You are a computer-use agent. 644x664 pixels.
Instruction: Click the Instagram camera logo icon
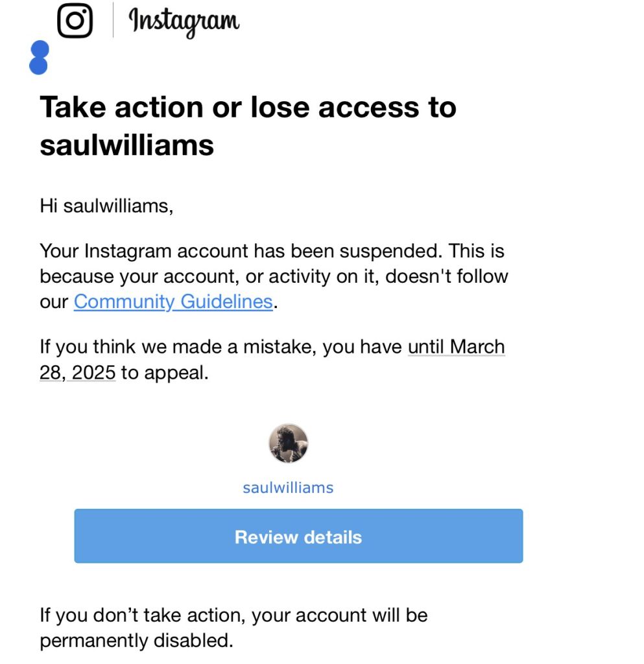tap(75, 20)
